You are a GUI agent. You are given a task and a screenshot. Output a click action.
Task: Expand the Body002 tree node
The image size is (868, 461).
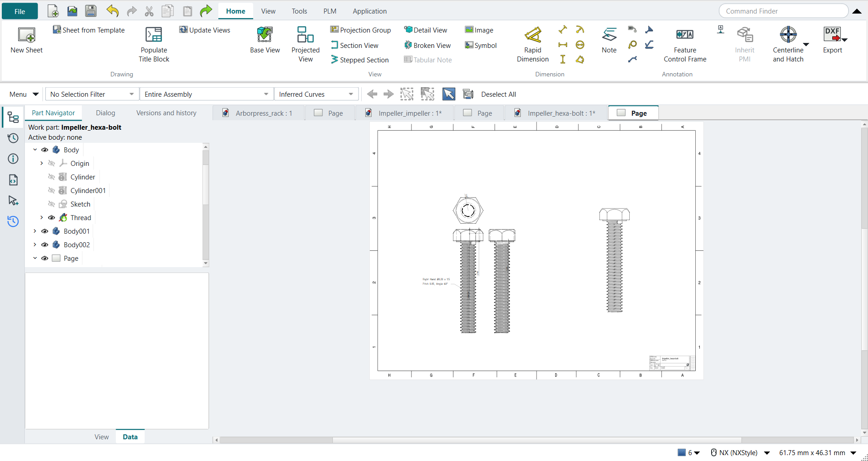(35, 245)
